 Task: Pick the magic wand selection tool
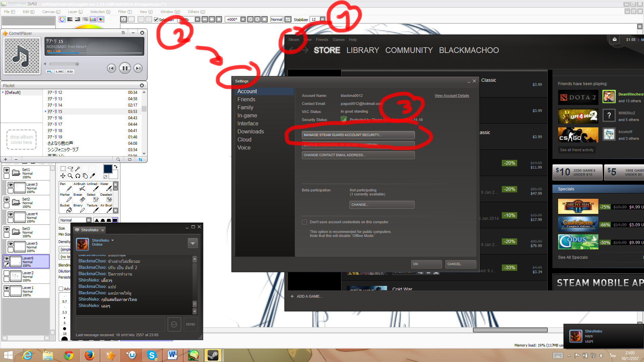coord(77,169)
